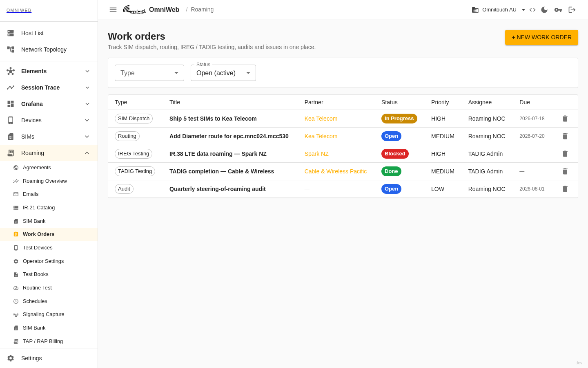Click the Emails envelope icon

pos(16,194)
